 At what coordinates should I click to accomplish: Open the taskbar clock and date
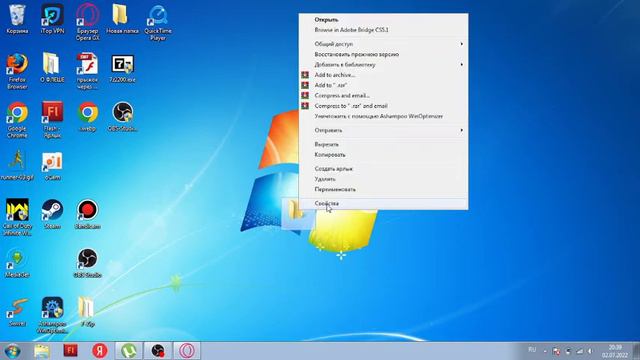click(x=615, y=351)
